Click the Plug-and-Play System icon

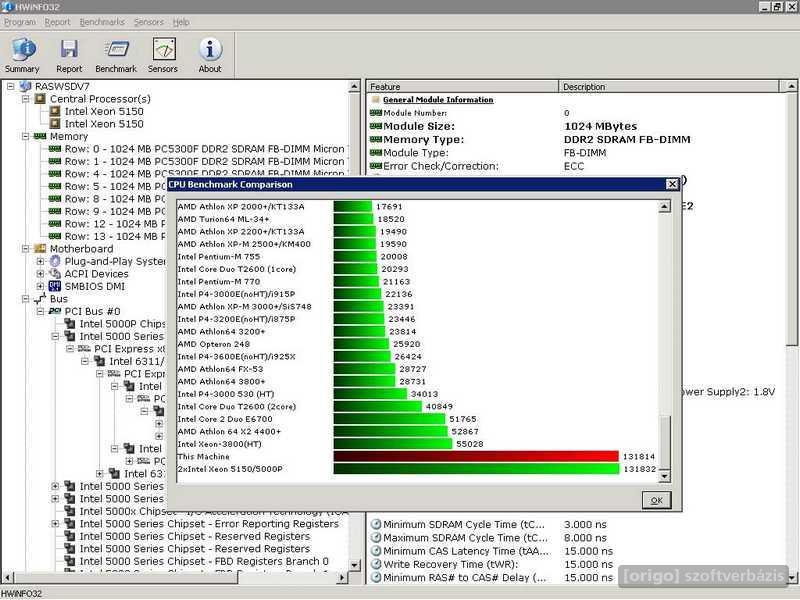coord(55,261)
